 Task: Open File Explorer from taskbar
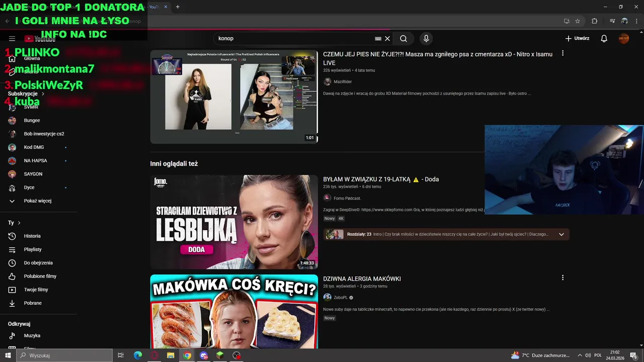[x=171, y=355]
